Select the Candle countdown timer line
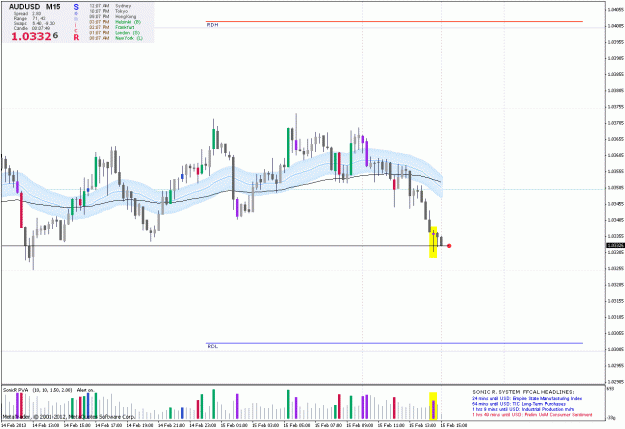The image size is (625, 429). 32,28
